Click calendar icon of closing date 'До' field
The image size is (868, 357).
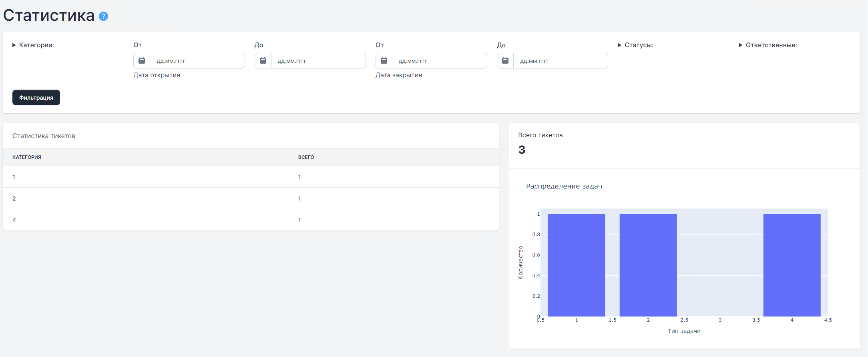(505, 61)
